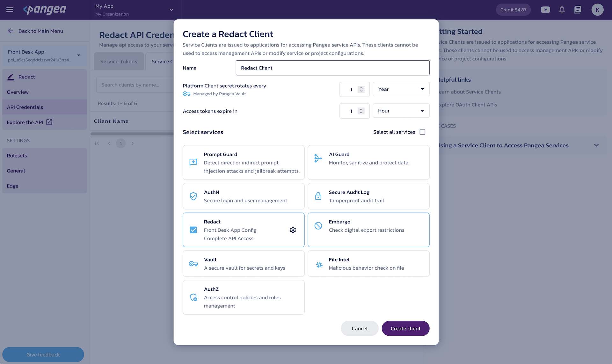
Task: Click the external link icon beside Explore the API
Action: point(49,122)
